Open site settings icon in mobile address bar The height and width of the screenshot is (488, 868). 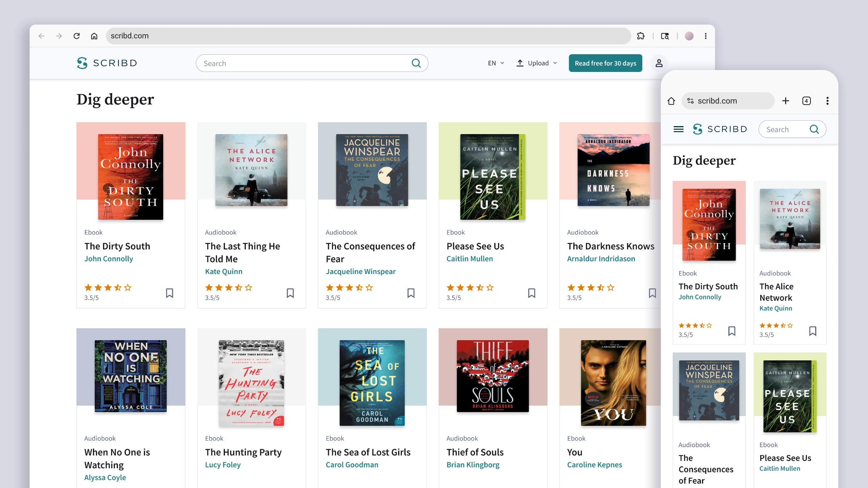(690, 101)
